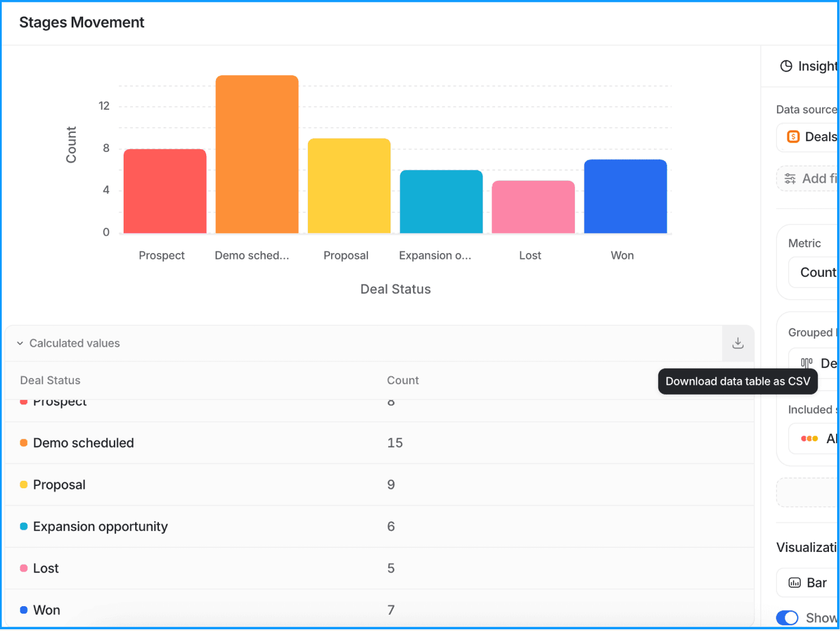
Task: Collapse the Calculated values section
Action: 20,343
